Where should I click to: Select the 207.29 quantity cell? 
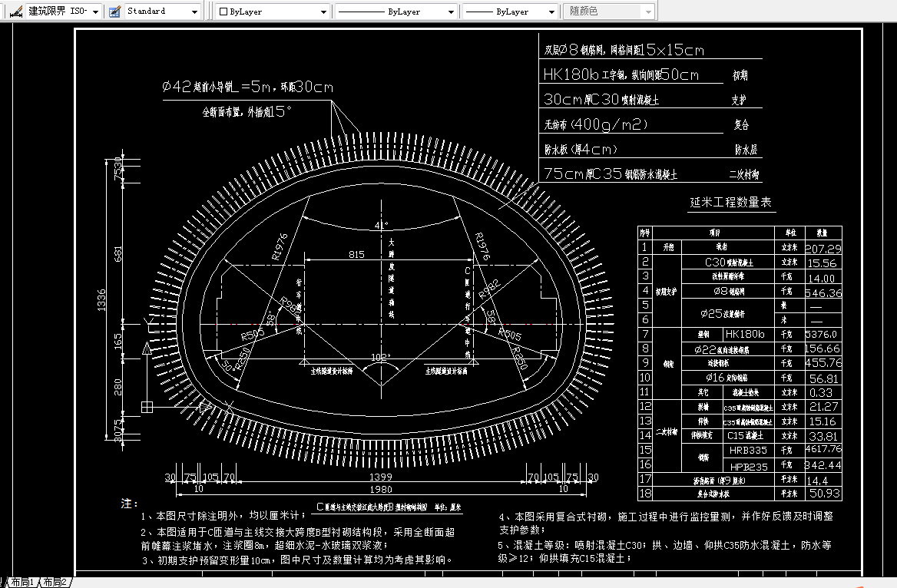tap(823, 248)
